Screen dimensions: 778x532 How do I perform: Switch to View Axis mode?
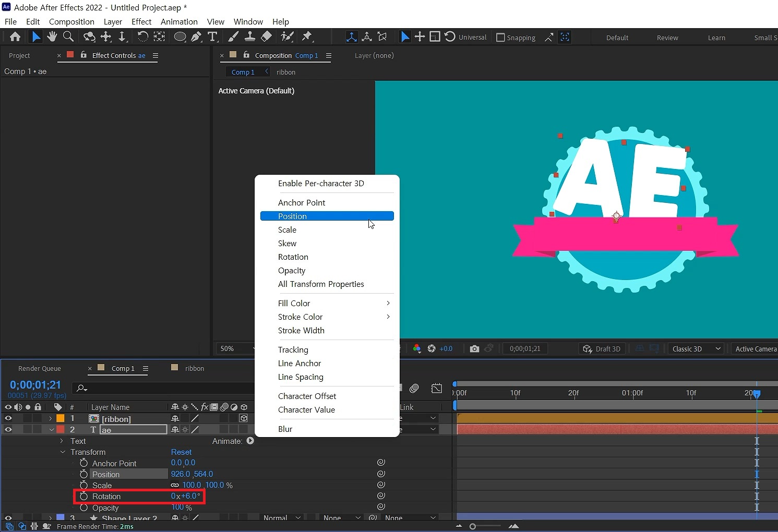pyautogui.click(x=382, y=37)
